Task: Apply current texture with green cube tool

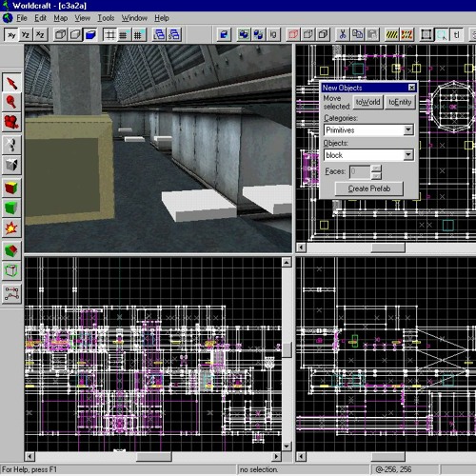Action: pos(11,208)
